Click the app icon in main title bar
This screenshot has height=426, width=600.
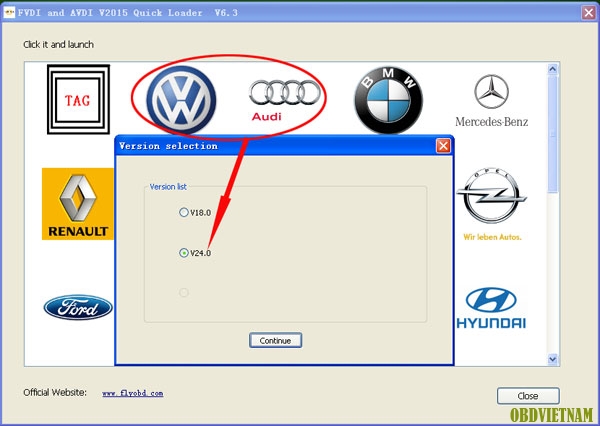9,13
